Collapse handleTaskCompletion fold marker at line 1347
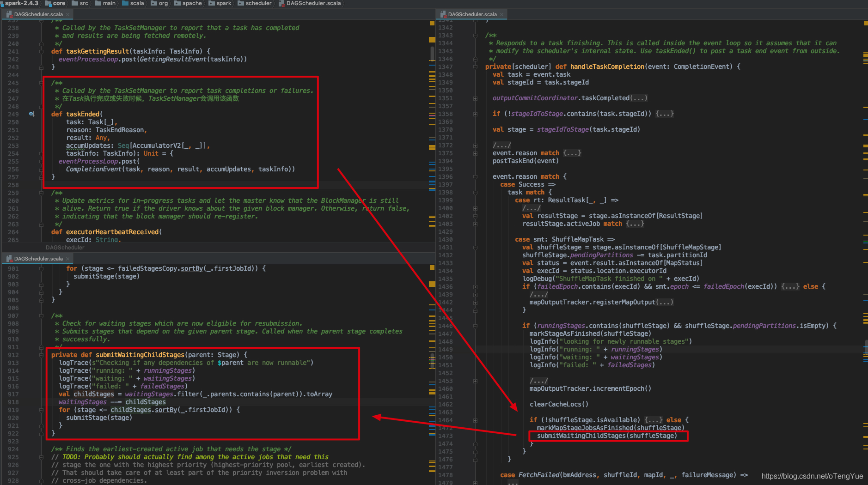868x485 pixels. click(x=475, y=67)
